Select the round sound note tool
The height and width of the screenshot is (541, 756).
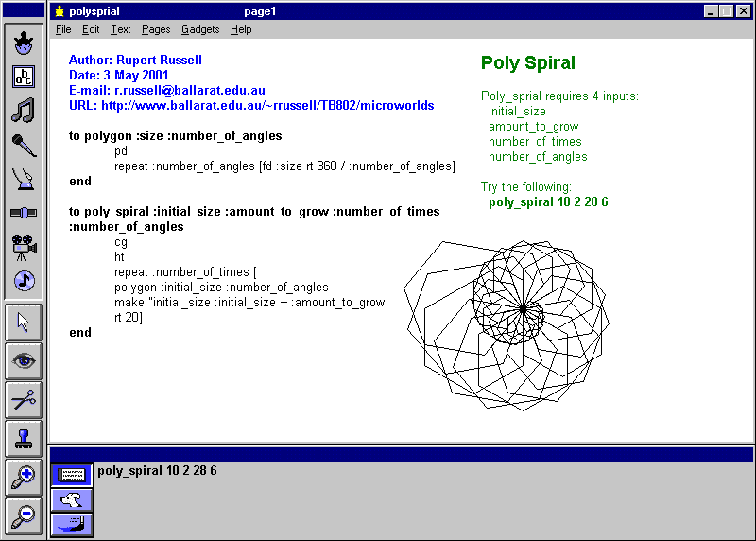pos(25,281)
